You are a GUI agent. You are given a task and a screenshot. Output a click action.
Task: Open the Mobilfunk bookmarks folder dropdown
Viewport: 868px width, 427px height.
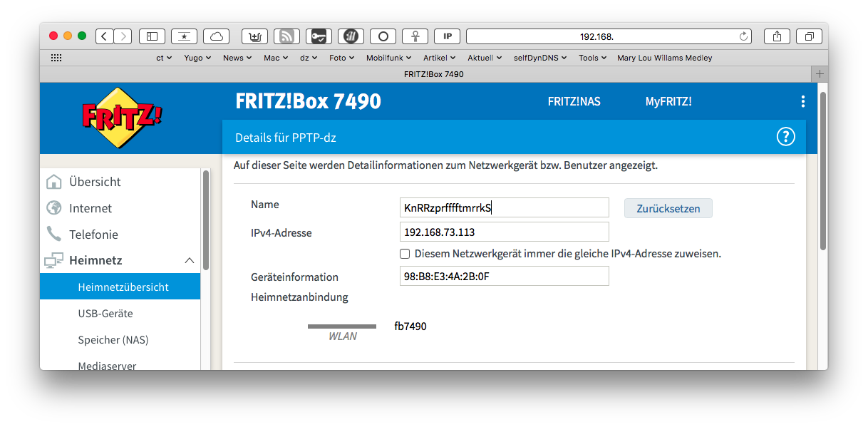click(x=390, y=58)
